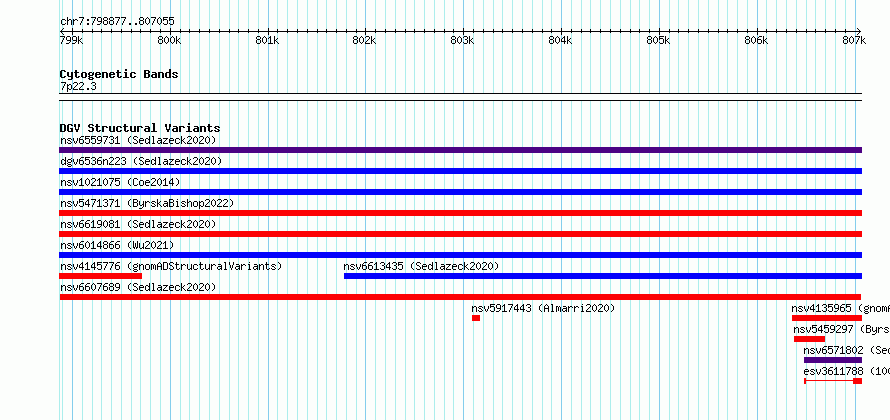890x420 pixels.
Task: Open the esv3611788 variant label
Action: [847, 371]
